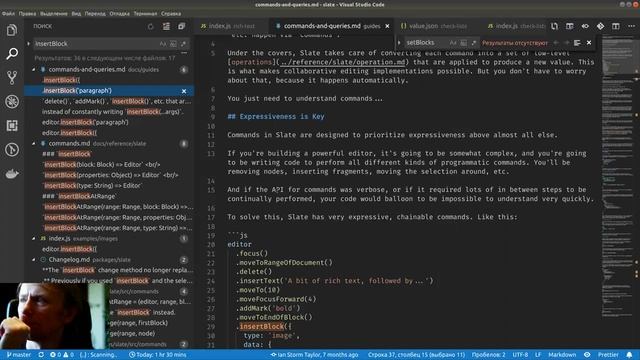
Task: Click the compare changes editor icon
Action: (554, 26)
